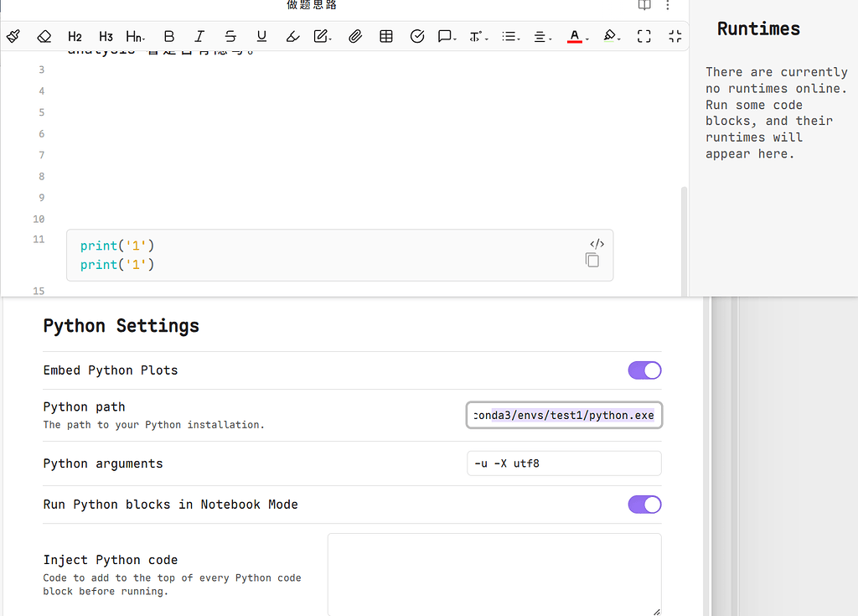The width and height of the screenshot is (858, 616).
Task: Toggle bold formatting in toolbar
Action: (169, 36)
